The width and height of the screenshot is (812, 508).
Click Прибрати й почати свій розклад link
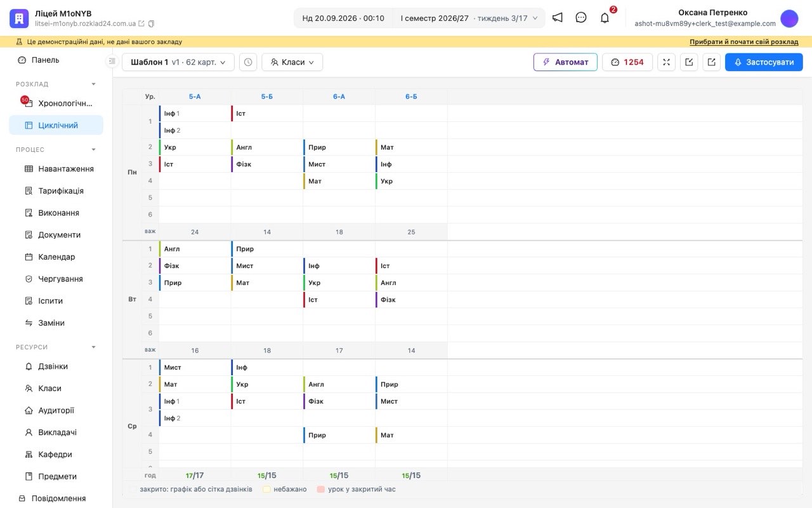coord(744,42)
